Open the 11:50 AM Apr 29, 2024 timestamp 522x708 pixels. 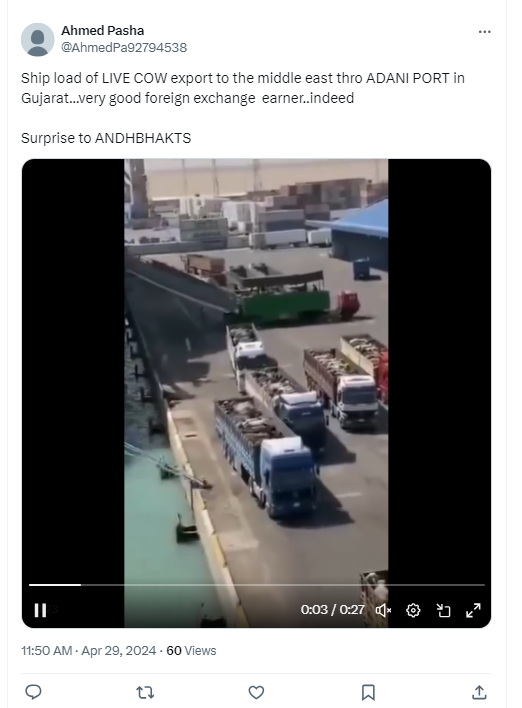click(x=89, y=651)
